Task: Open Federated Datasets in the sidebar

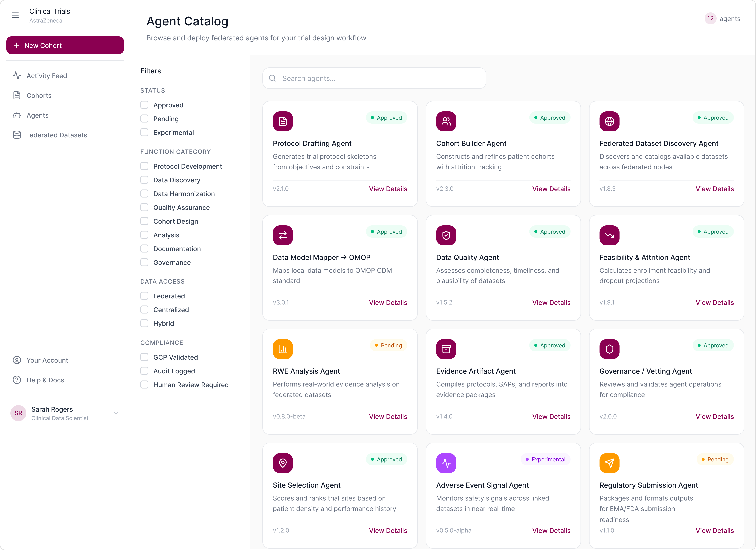Action: (x=65, y=135)
